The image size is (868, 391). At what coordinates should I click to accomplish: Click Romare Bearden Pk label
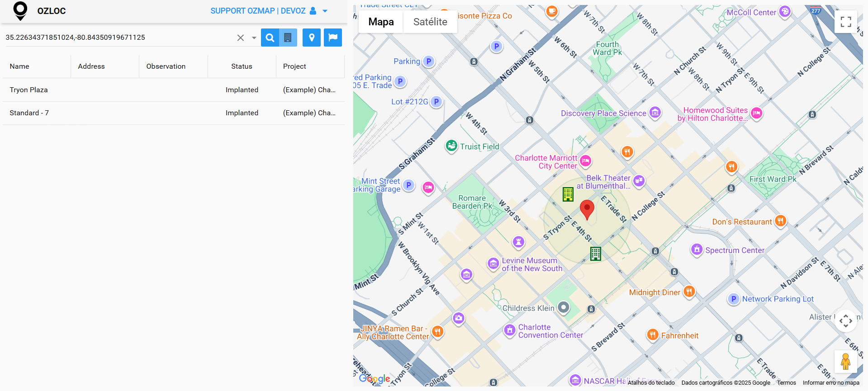pyautogui.click(x=472, y=202)
